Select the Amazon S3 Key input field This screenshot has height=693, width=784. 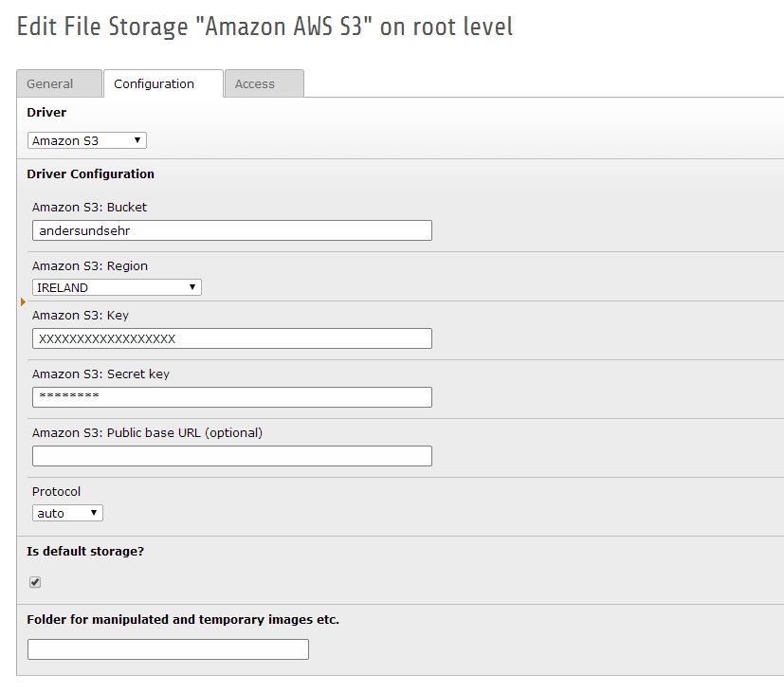click(231, 338)
